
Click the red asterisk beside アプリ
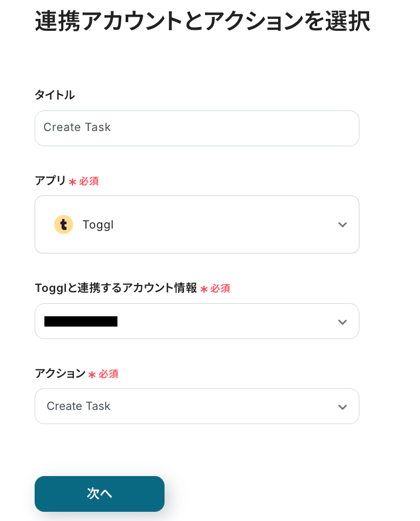[x=73, y=182]
